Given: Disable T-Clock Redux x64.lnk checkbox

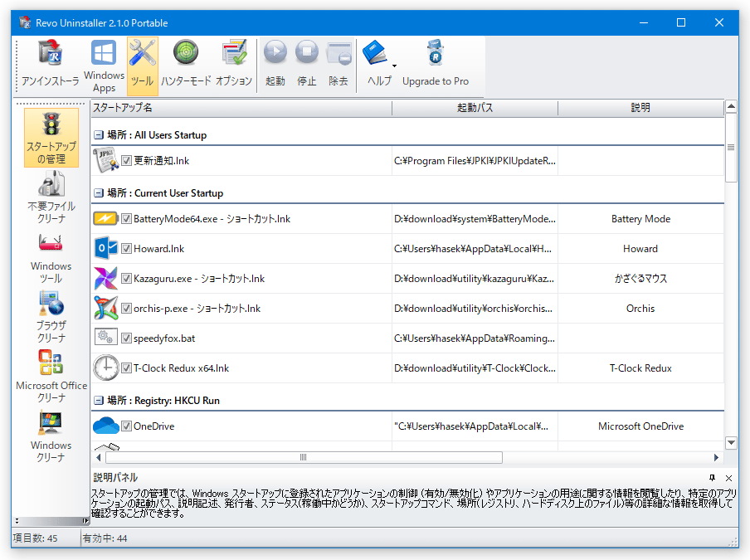Looking at the screenshot, I should pyautogui.click(x=126, y=368).
